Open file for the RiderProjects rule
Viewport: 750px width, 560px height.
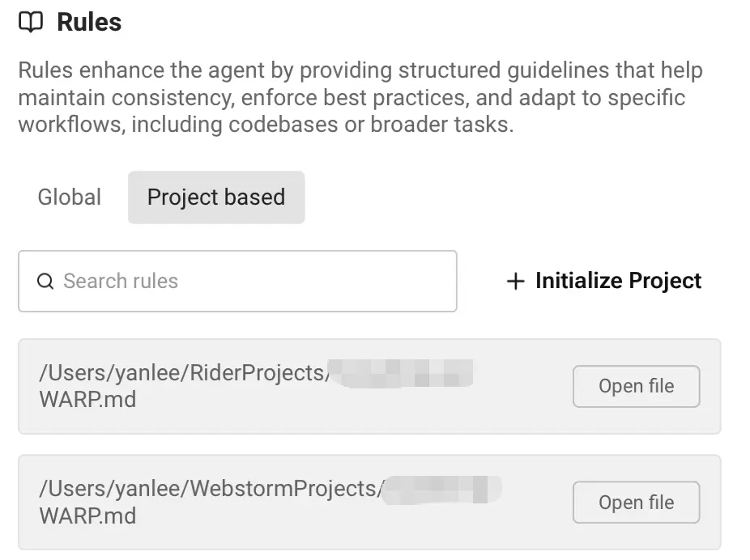(x=636, y=387)
